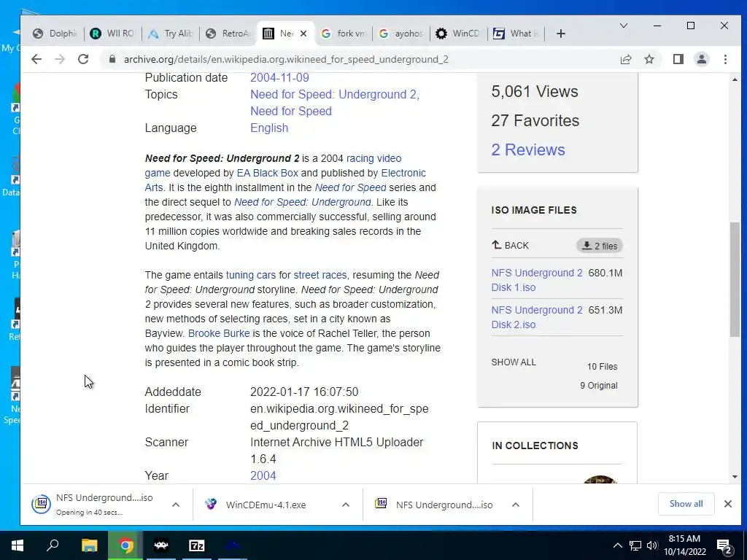Open the italic Need for Speed series link
The height and width of the screenshot is (560, 747).
(351, 187)
